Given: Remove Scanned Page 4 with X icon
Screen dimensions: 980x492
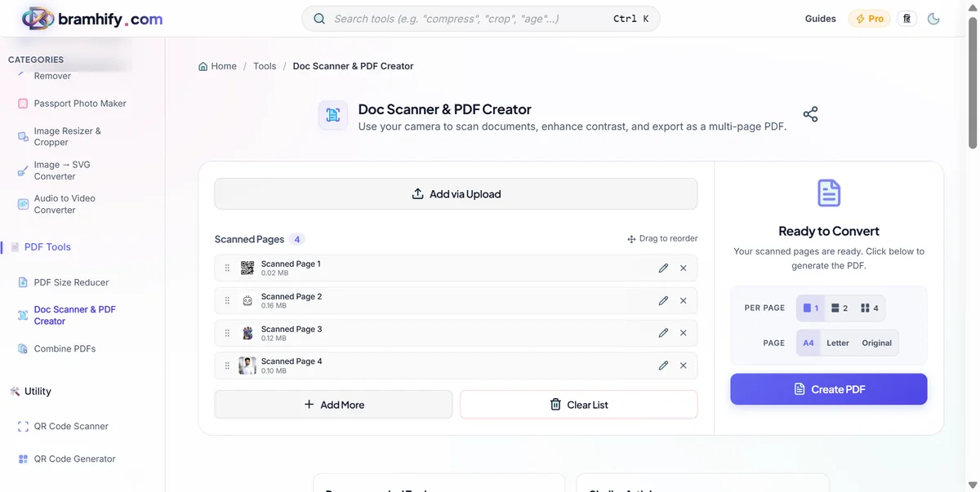Looking at the screenshot, I should click(684, 366).
